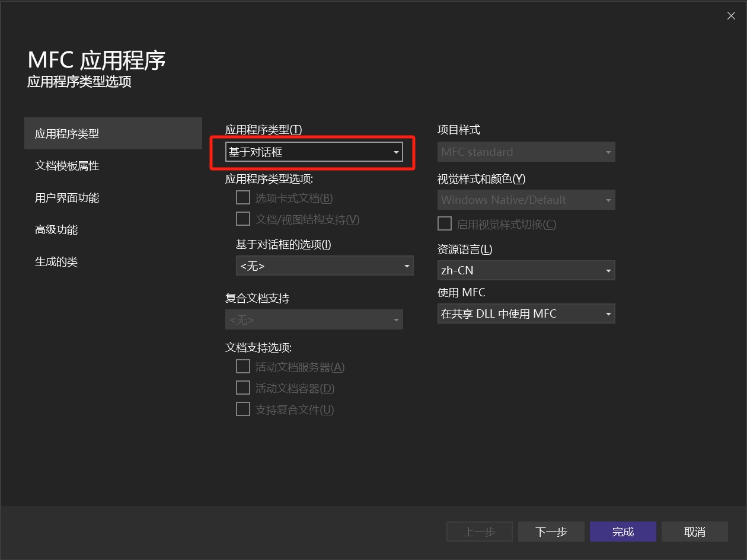The width and height of the screenshot is (747, 560).
Task: Go to the 高级功能 page
Action: (x=56, y=230)
